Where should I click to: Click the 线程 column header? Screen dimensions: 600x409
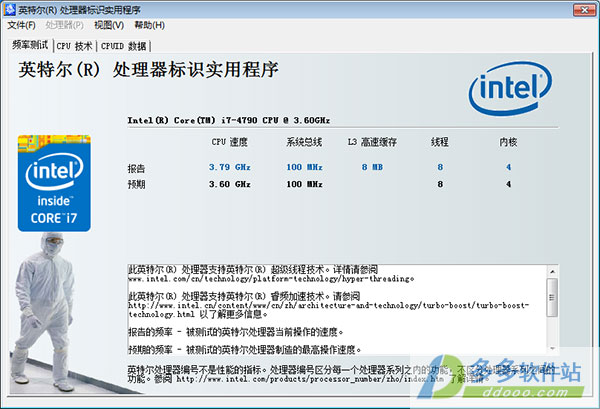440,142
